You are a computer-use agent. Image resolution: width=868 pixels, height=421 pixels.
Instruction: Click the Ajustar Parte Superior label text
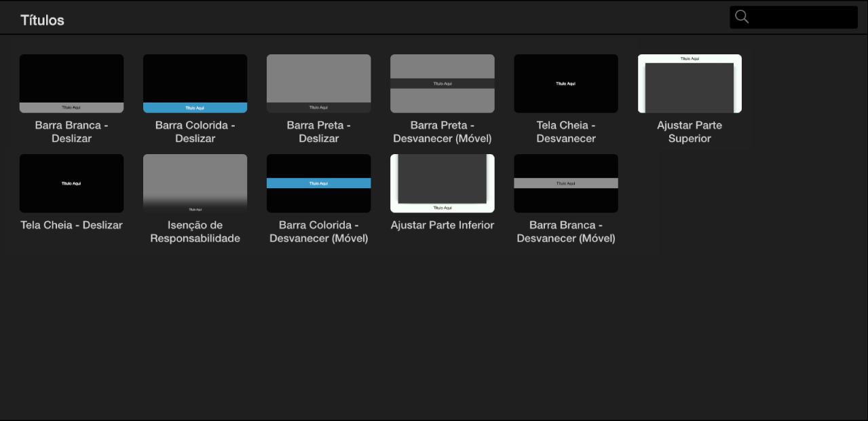tap(690, 132)
